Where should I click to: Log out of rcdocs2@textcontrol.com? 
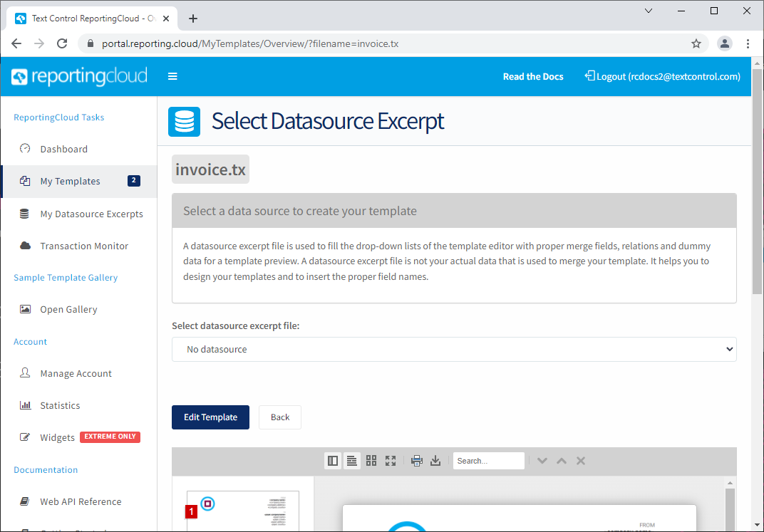663,76
